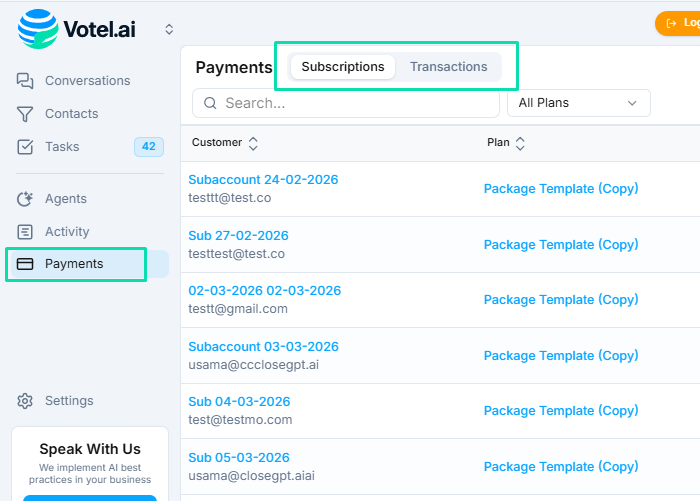Sort the table by Plan column
Screen dimensions: 700x501
(520, 143)
